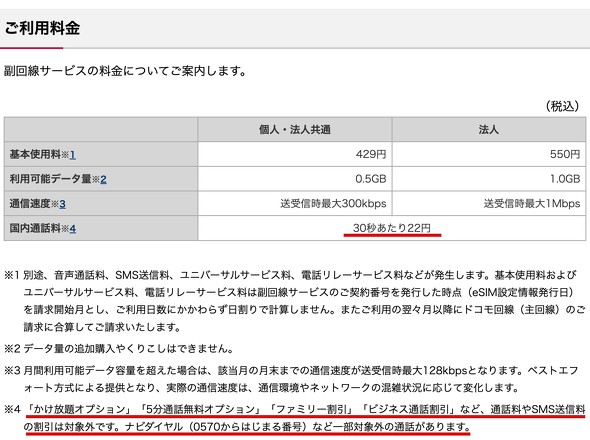Image resolution: width=590 pixels, height=440 pixels.
Task: Click the 法人 column header
Action: (x=489, y=130)
